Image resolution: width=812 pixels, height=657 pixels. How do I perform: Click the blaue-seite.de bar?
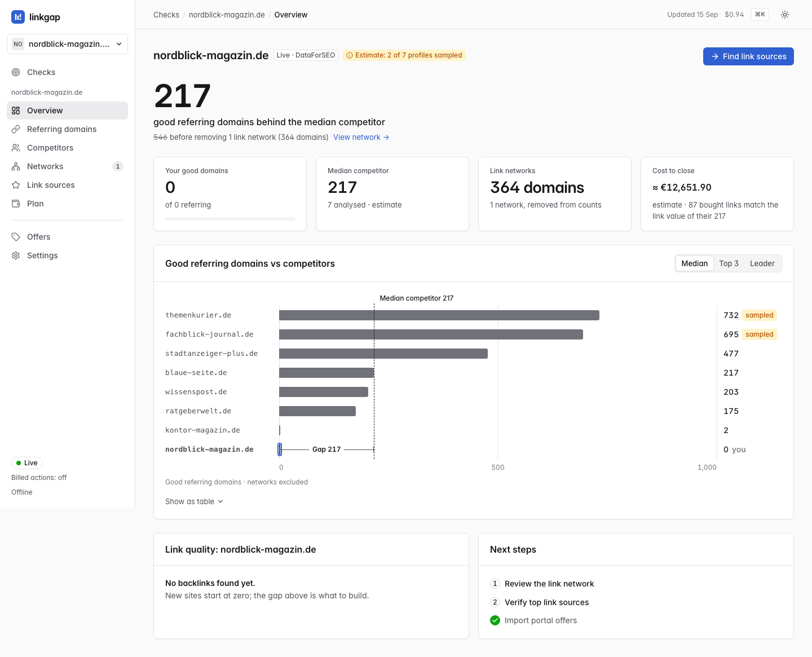pos(326,373)
